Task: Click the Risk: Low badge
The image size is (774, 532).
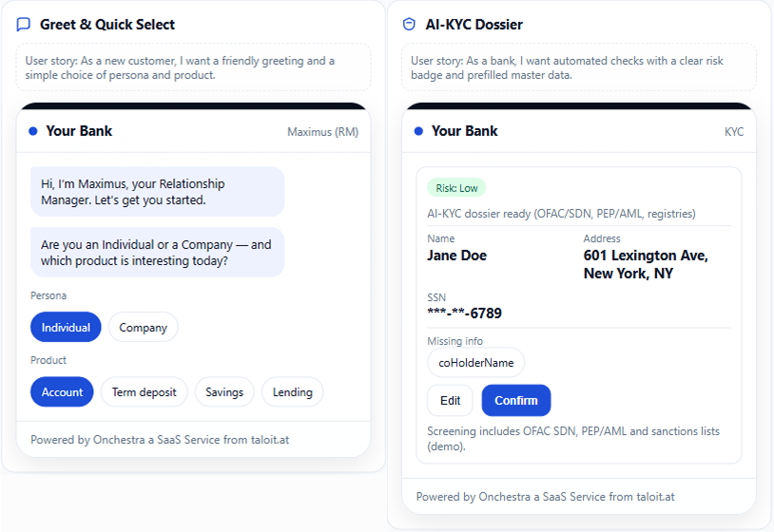Action: tap(456, 188)
